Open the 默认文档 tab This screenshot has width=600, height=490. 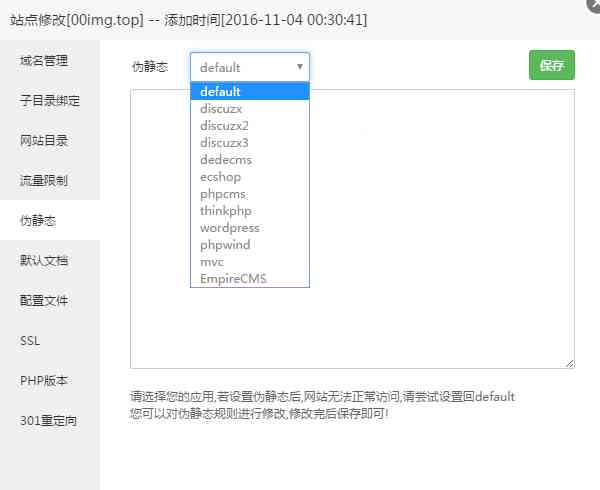[50, 260]
